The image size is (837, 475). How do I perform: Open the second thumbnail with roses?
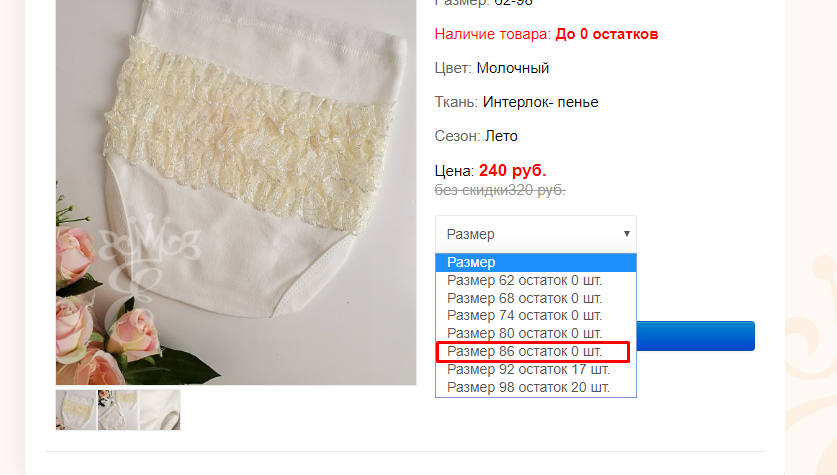click(x=118, y=410)
